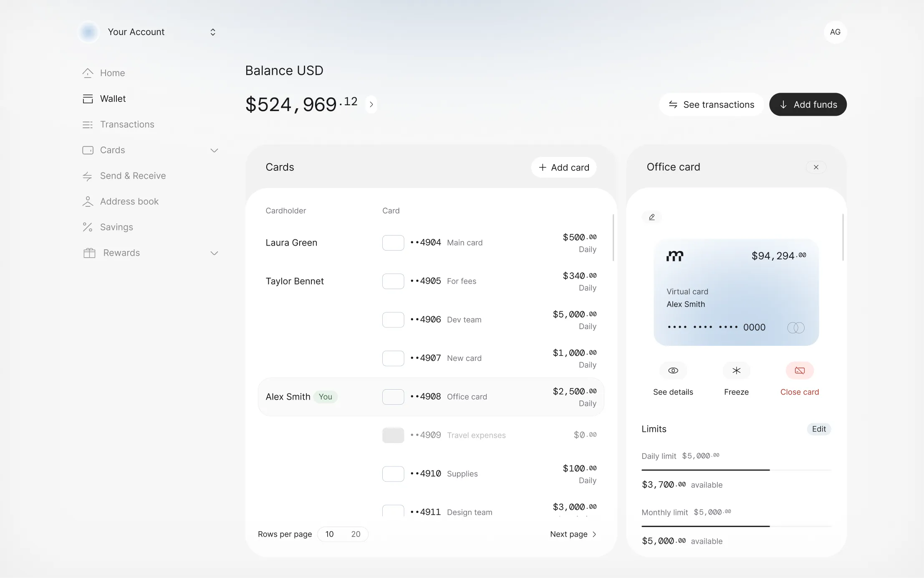Image resolution: width=924 pixels, height=578 pixels.
Task: Click the Rewards gift icon
Action: point(89,253)
